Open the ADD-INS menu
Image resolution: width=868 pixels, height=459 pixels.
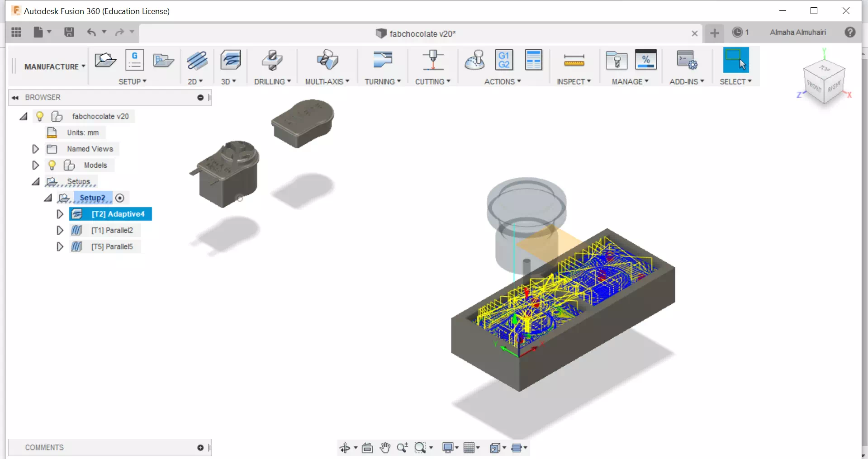pyautogui.click(x=687, y=81)
